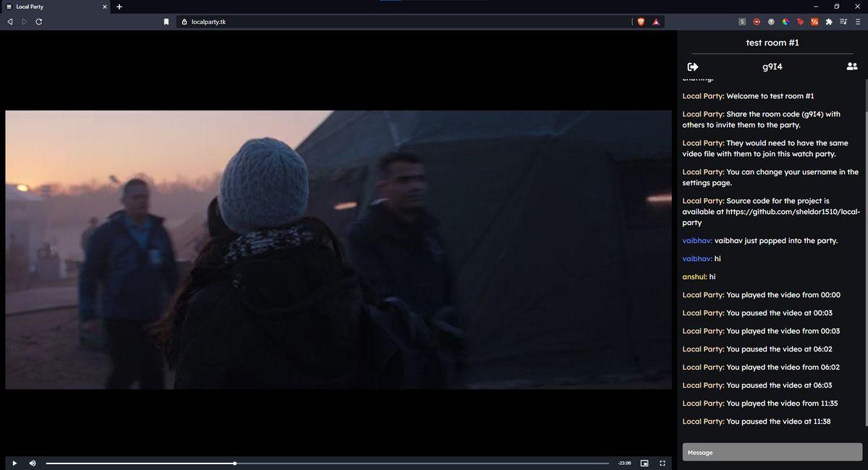Toggle picture-in-picture mode

[644, 463]
